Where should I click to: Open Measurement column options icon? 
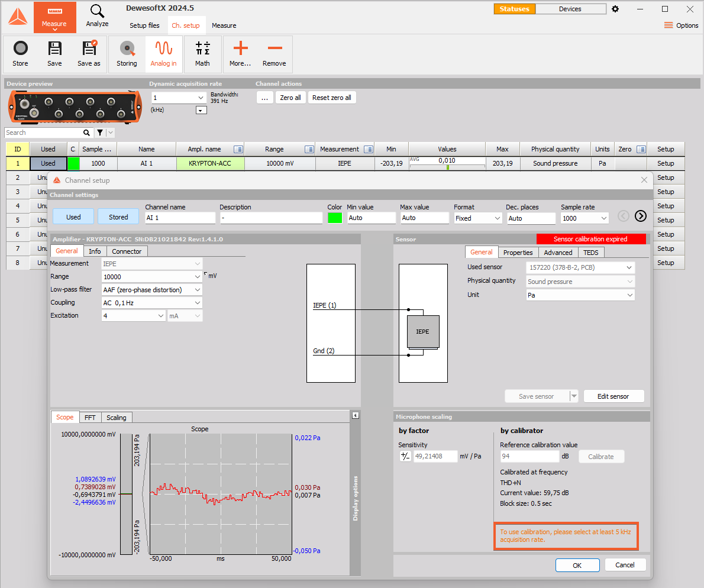point(369,150)
